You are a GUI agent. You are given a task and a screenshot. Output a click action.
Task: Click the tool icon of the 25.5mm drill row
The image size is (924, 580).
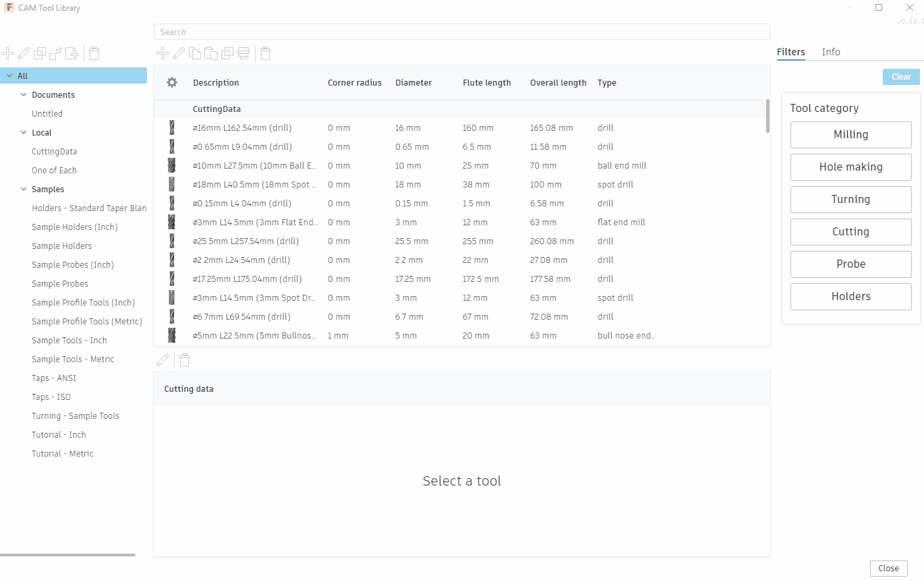click(171, 241)
